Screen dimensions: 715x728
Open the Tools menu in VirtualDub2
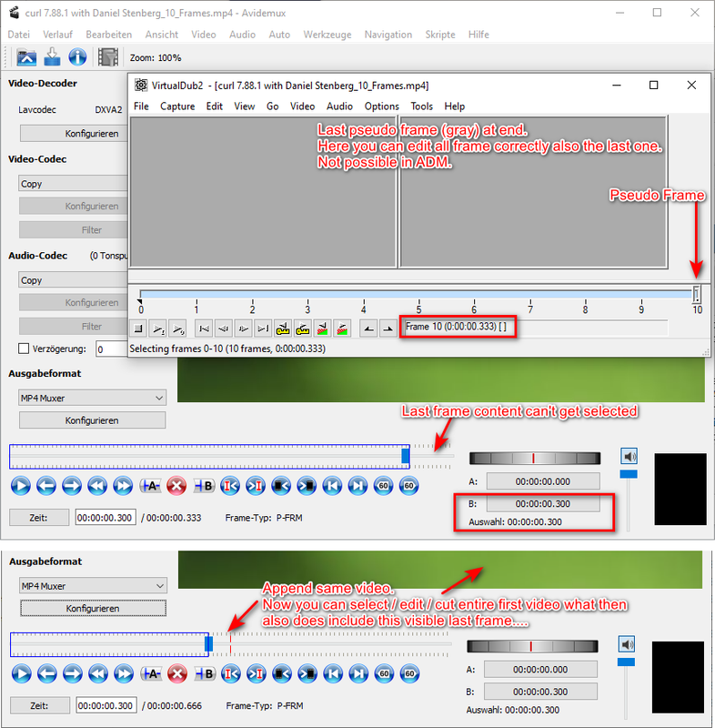pyautogui.click(x=421, y=106)
